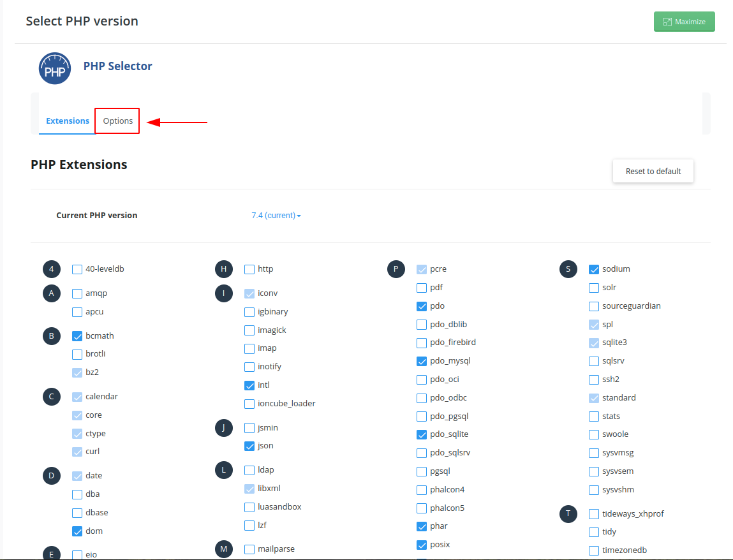The image size is (733, 560).
Task: Enable the tidy extension checkbox
Action: 594,533
